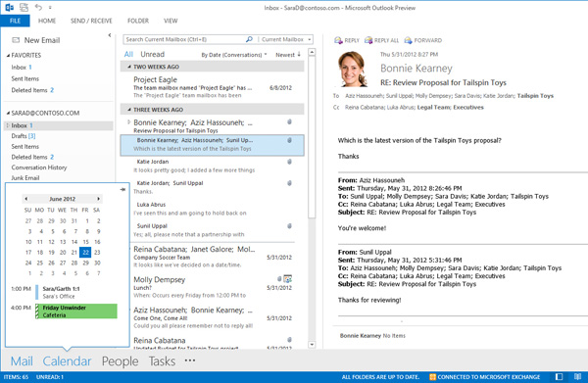588x383 pixels.
Task: Collapse the Bonnie Kearney conversation triangle
Action: [x=129, y=122]
